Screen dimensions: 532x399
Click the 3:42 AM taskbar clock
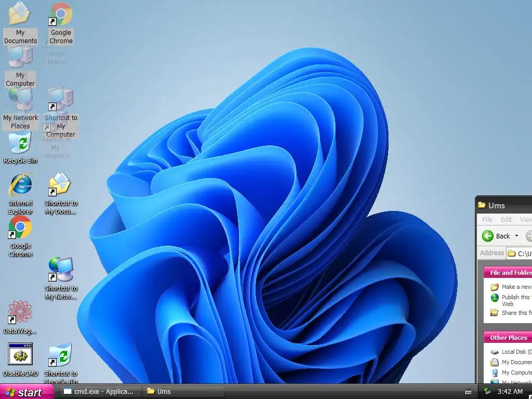(x=510, y=392)
